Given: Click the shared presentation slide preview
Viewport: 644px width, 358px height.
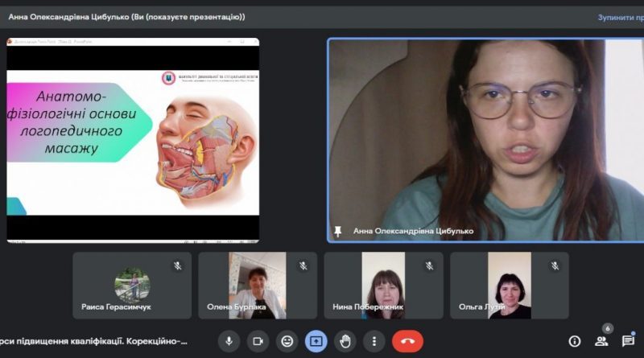Looking at the screenshot, I should [x=133, y=140].
